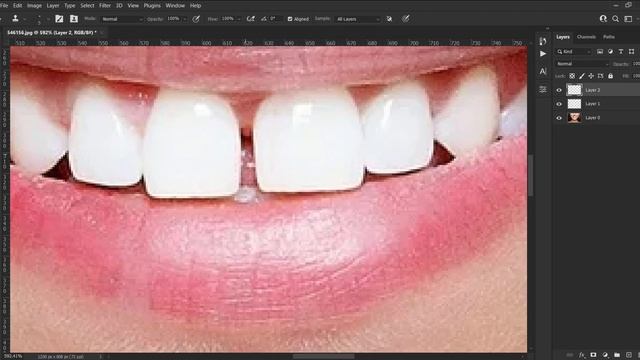640x360 pixels.
Task: Open the Plugins menu
Action: tap(152, 6)
